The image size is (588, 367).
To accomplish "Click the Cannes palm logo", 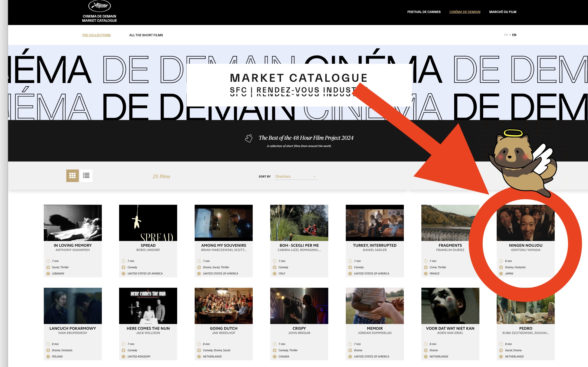I will (x=99, y=6).
